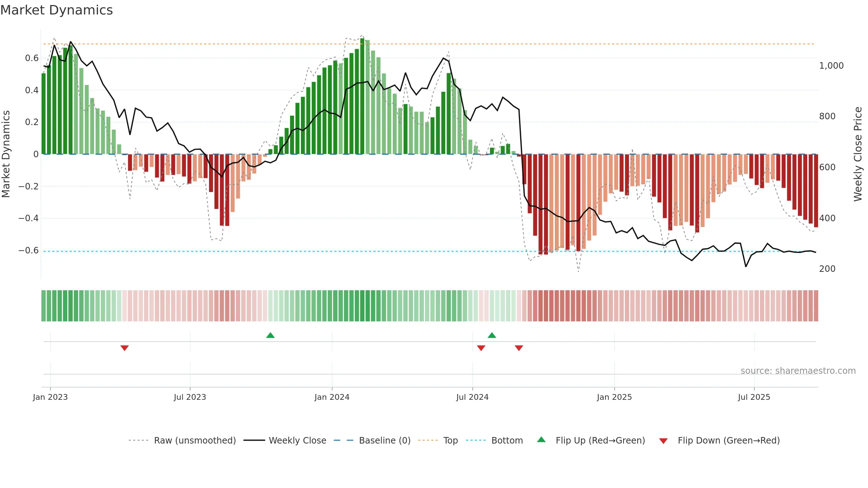The height and width of the screenshot is (488, 868).
Task: Click the last dark red bar at the chart's right end
Action: coord(816,191)
